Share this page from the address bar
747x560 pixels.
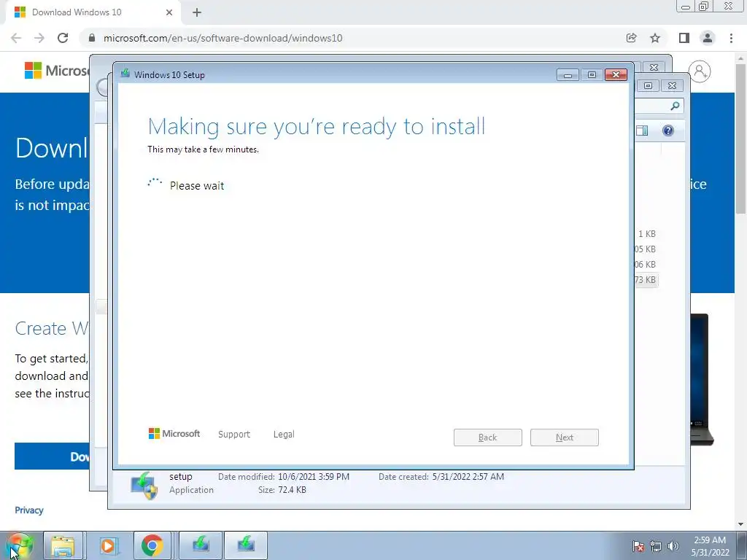coord(632,38)
